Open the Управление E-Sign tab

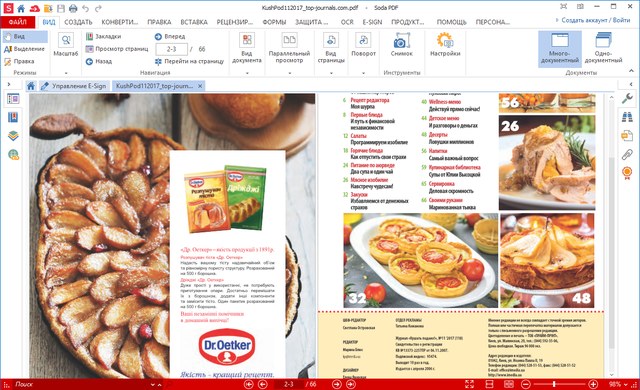coord(73,86)
